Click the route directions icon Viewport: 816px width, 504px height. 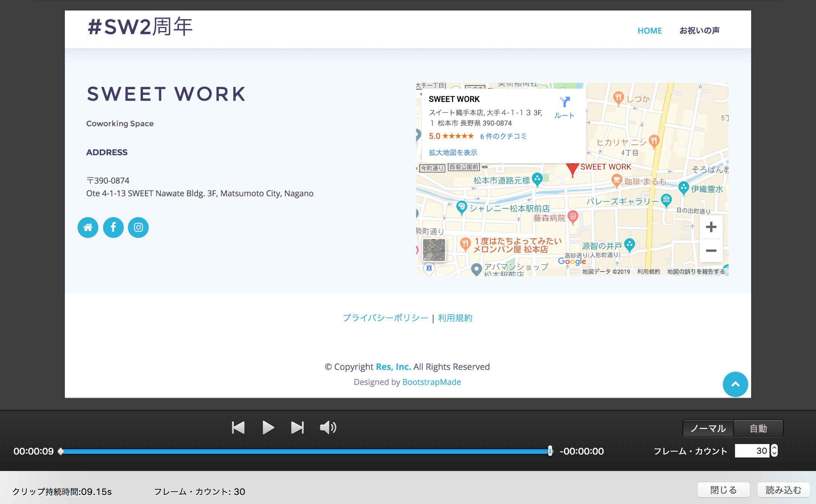(565, 102)
